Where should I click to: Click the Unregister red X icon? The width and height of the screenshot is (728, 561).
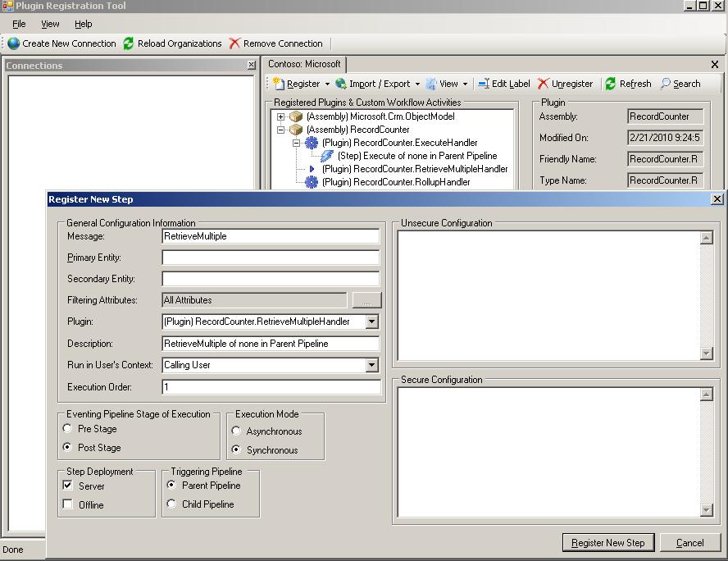tap(543, 84)
